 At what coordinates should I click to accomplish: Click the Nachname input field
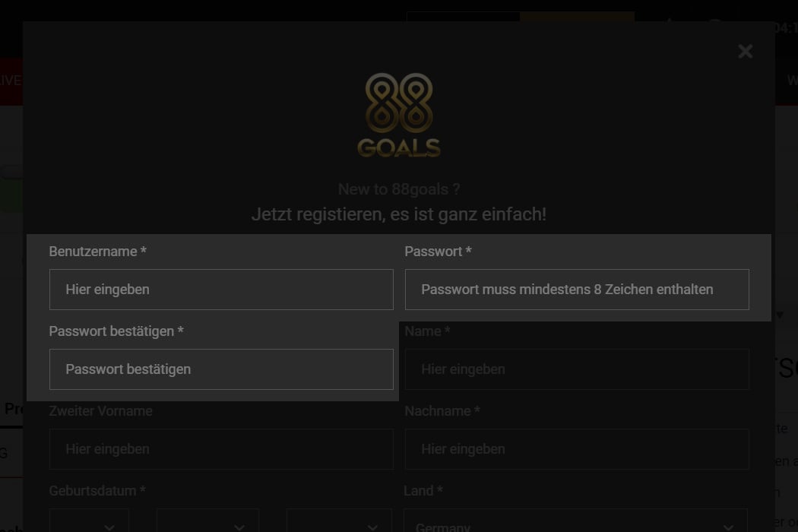point(577,449)
